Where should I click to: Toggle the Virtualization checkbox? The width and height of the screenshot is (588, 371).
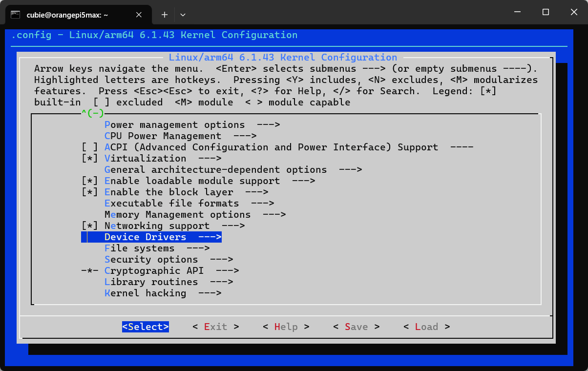90,159
